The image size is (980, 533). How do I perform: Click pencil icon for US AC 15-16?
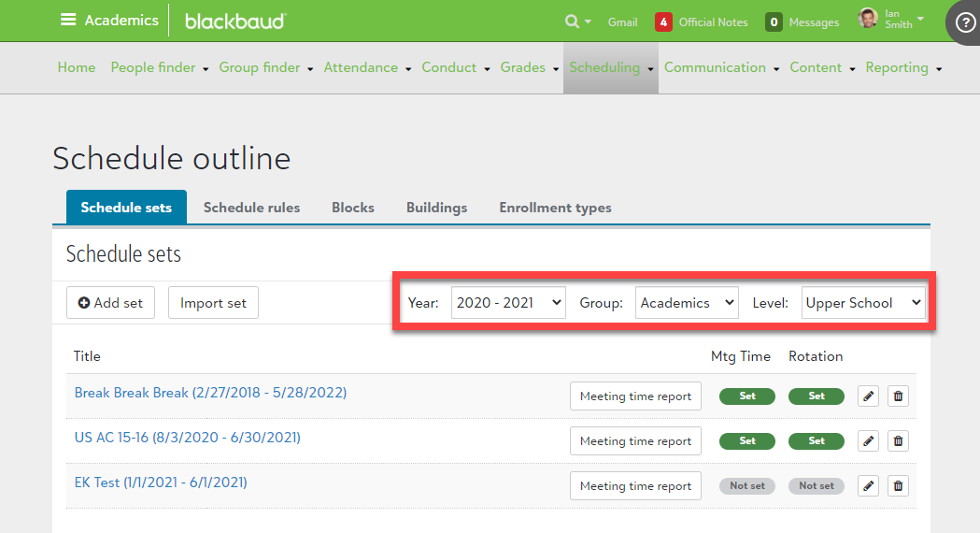(869, 440)
